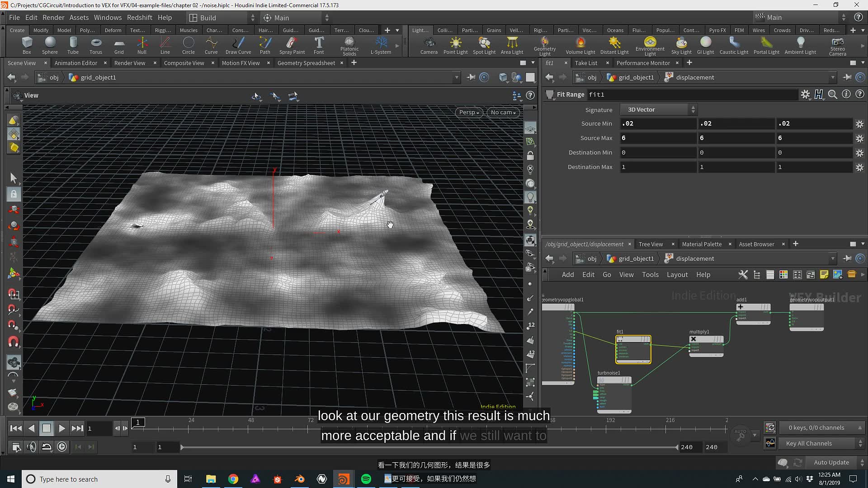
Task: Open Spotify from the taskbar
Action: (x=366, y=479)
